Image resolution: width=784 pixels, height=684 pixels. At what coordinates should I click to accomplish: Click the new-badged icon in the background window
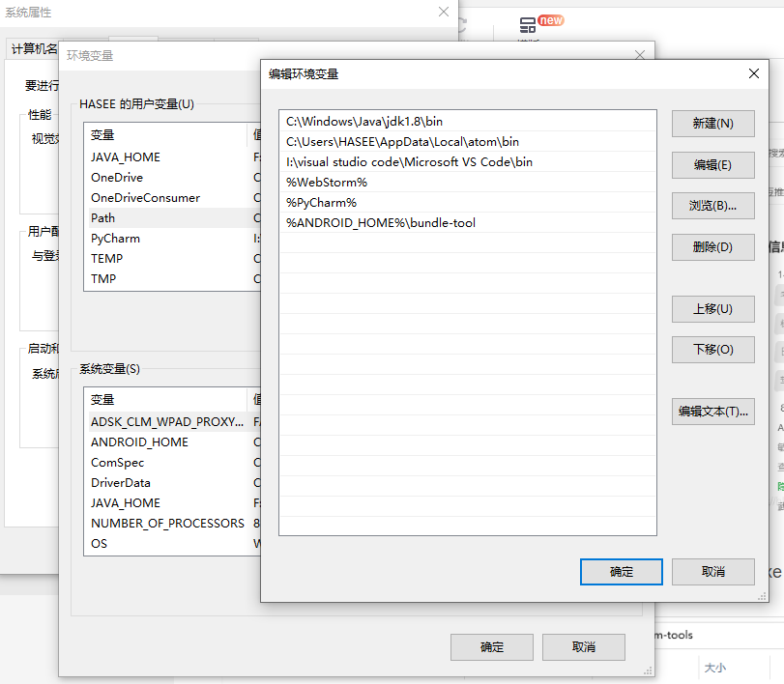(528, 25)
